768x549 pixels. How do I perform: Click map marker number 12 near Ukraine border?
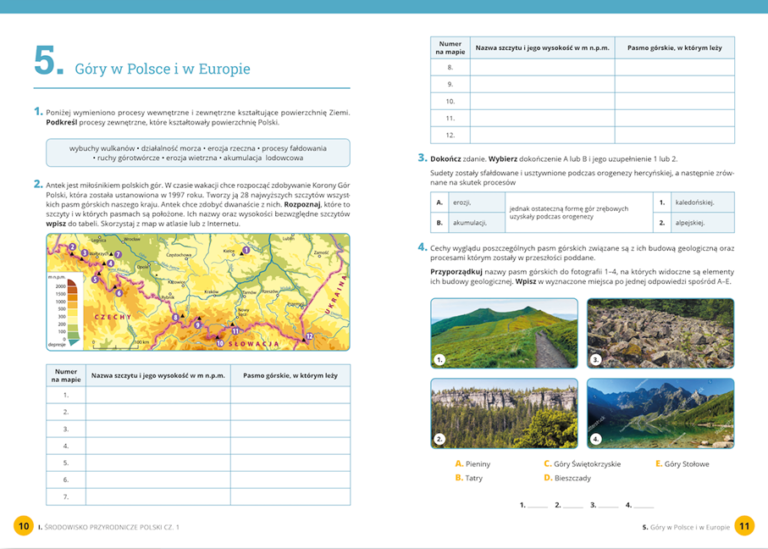311,336
